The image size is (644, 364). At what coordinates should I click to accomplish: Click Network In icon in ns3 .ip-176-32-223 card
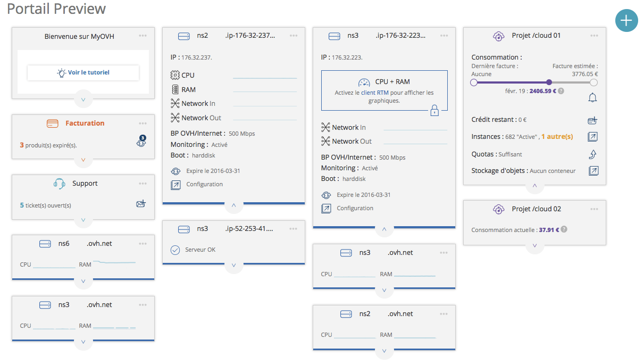coord(326,127)
